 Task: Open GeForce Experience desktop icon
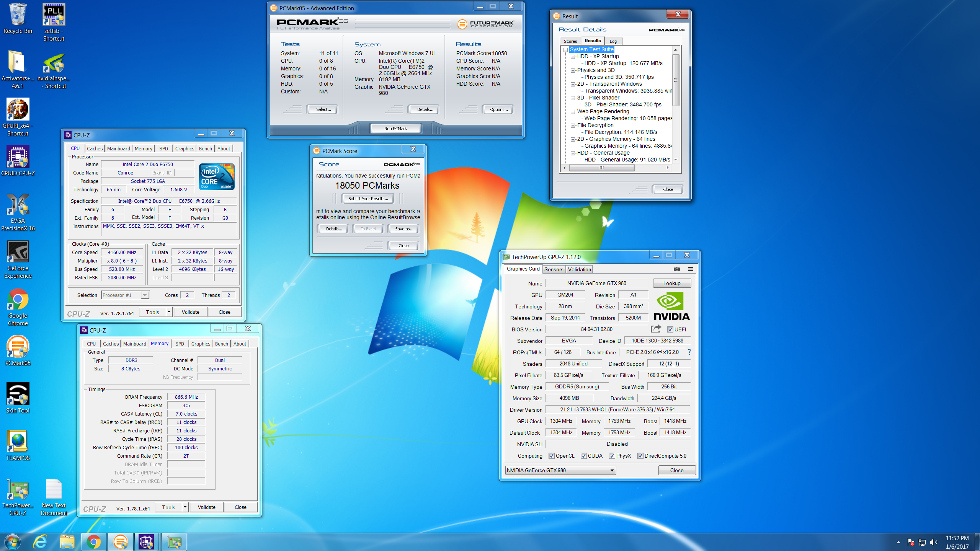[18, 259]
